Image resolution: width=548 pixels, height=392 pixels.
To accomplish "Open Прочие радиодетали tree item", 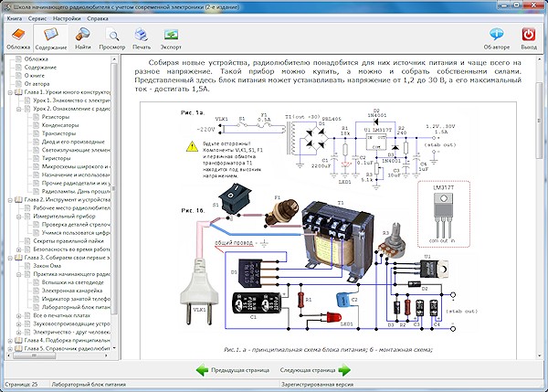I will click(76, 184).
